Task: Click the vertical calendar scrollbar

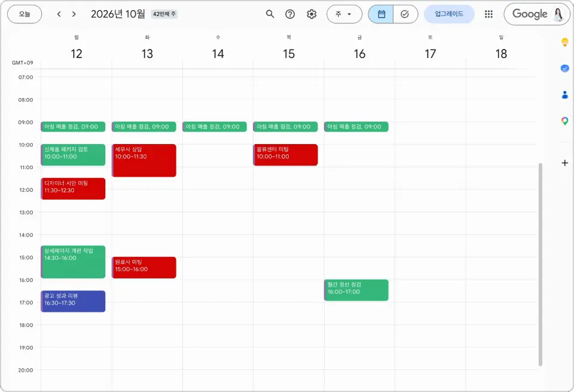Action: 541,265
